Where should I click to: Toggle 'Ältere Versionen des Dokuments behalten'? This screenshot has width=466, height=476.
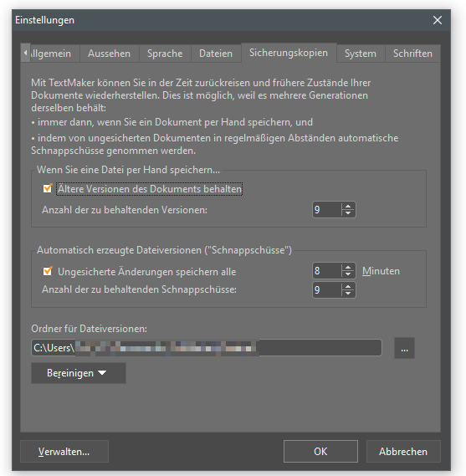[48, 188]
